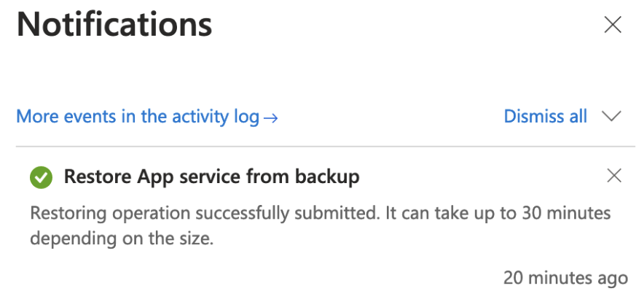Click the Notifications panel heading
Screen dimensions: 644x302
[x=114, y=26]
